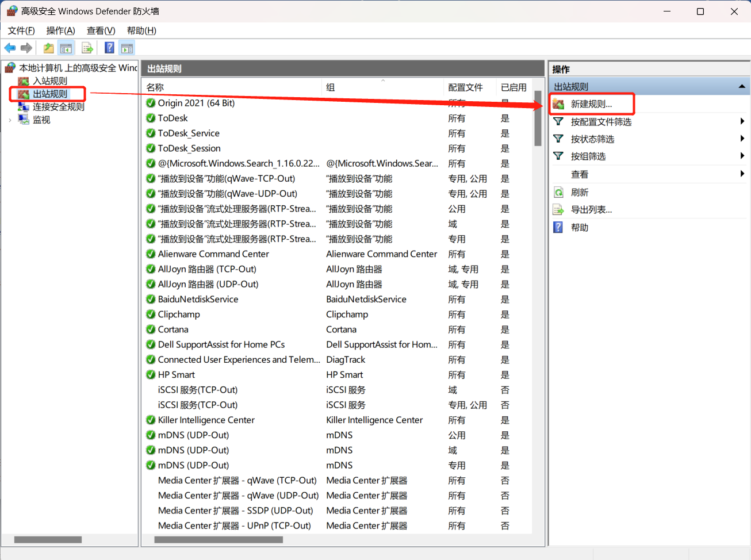This screenshot has height=560, width=751.
Task: Open the 按组筛选 submenu arrow
Action: click(x=742, y=156)
